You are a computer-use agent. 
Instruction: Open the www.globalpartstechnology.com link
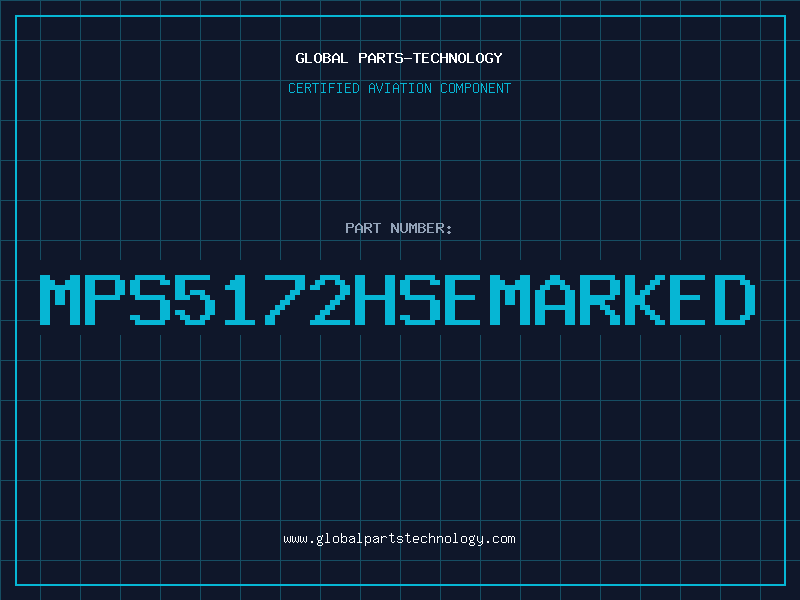pos(399,539)
